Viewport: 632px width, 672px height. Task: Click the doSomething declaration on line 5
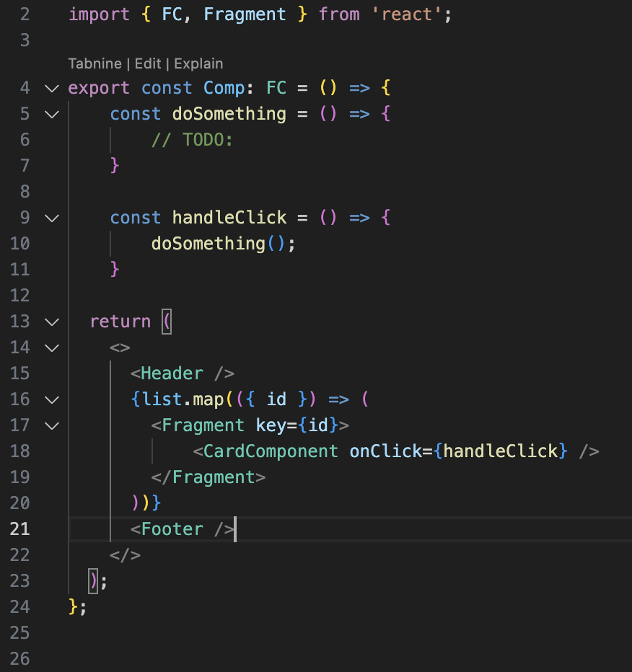229,114
